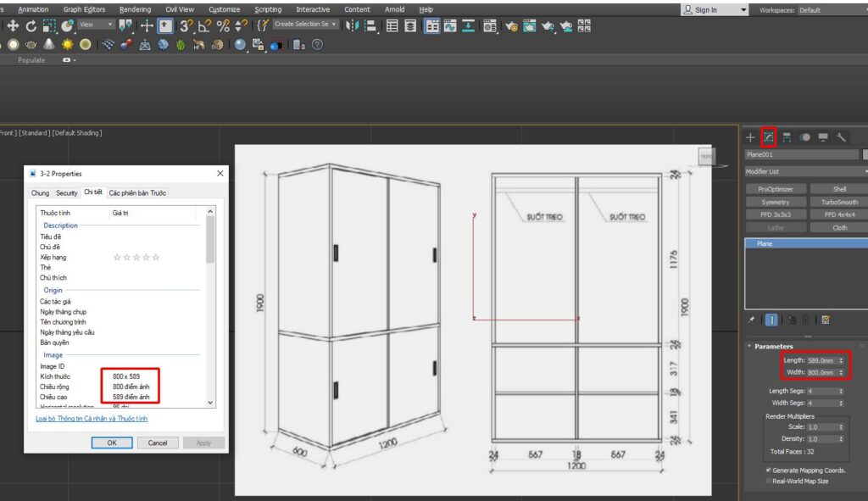Toggle Snaps on the main toolbar
868x501 pixels.
click(x=187, y=26)
